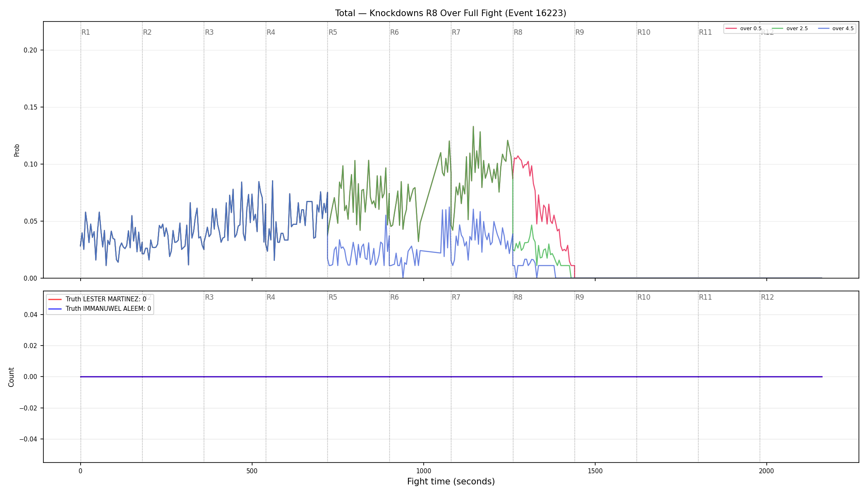The width and height of the screenshot is (868, 496).
Task: Click the blue line sample beside 'over 4.5'
Action: pyautogui.click(x=823, y=29)
